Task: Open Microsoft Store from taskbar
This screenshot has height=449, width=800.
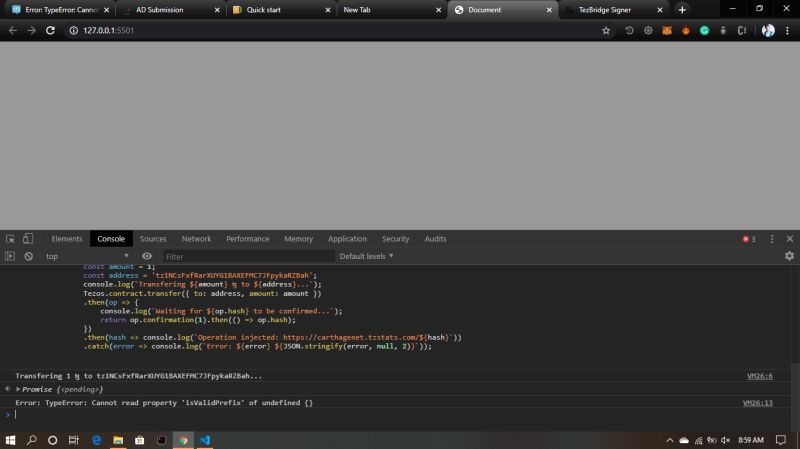Action: 139,440
